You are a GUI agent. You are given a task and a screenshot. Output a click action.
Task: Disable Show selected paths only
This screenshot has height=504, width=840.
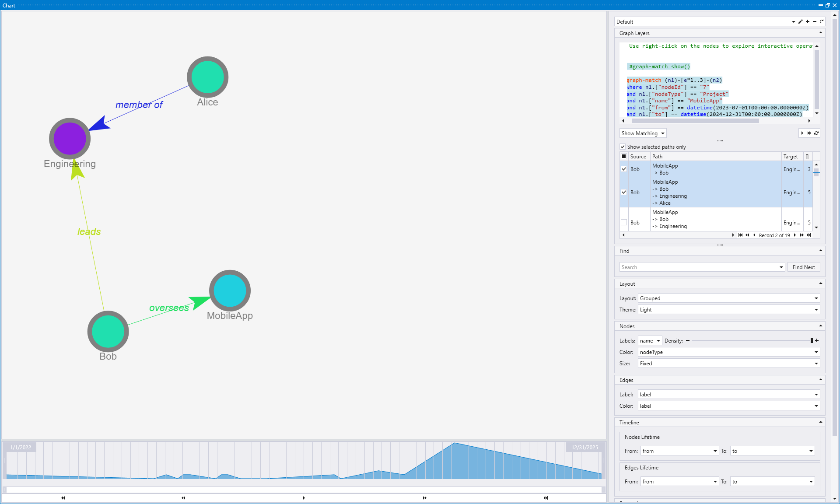pyautogui.click(x=623, y=147)
